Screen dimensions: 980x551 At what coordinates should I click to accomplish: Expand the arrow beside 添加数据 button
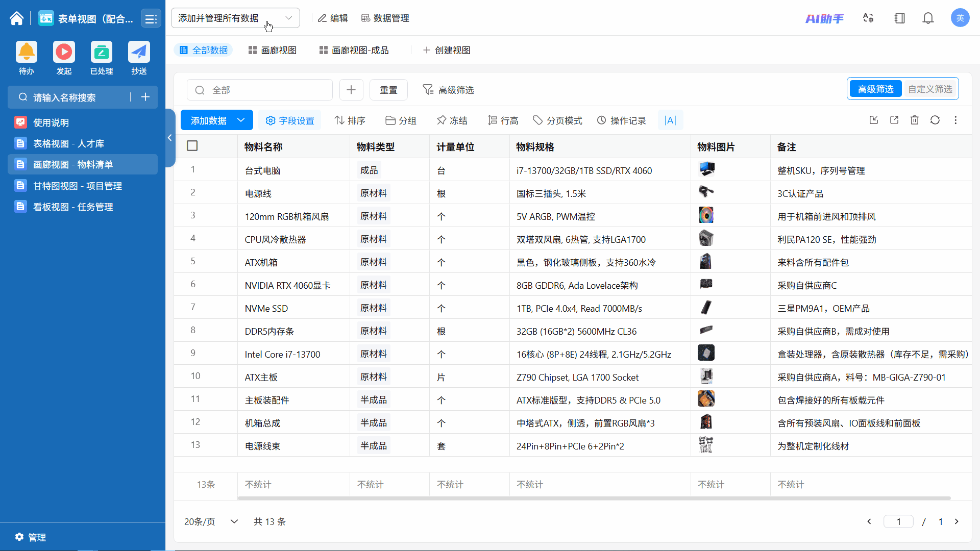tap(241, 120)
